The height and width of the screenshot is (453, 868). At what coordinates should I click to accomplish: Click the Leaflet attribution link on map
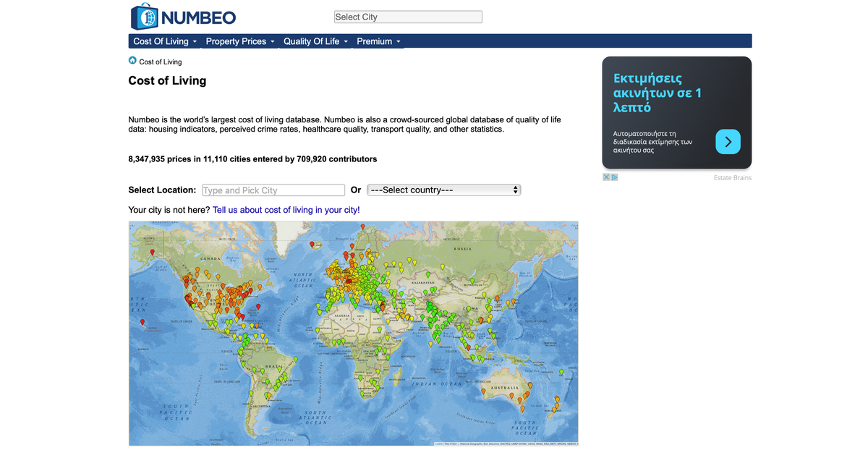pyautogui.click(x=439, y=444)
